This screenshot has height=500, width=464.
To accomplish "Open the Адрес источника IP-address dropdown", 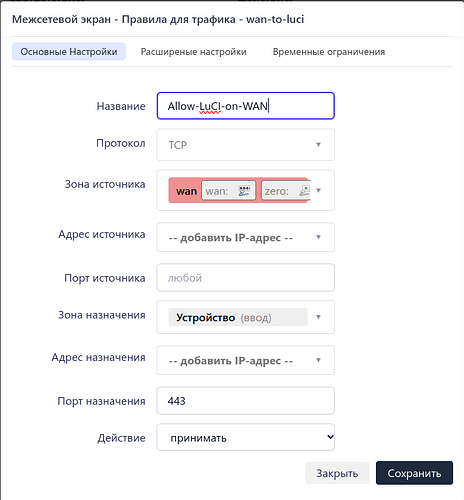I will pyautogui.click(x=246, y=237).
